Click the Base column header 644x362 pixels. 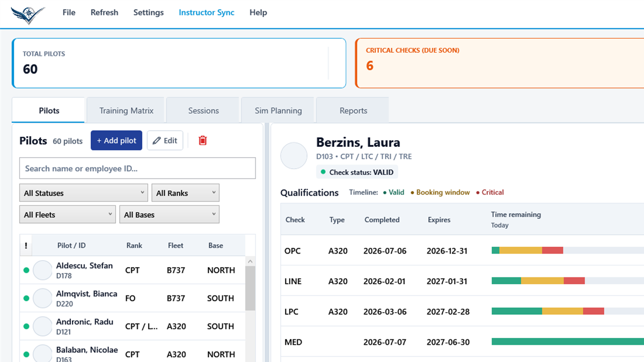pyautogui.click(x=216, y=246)
